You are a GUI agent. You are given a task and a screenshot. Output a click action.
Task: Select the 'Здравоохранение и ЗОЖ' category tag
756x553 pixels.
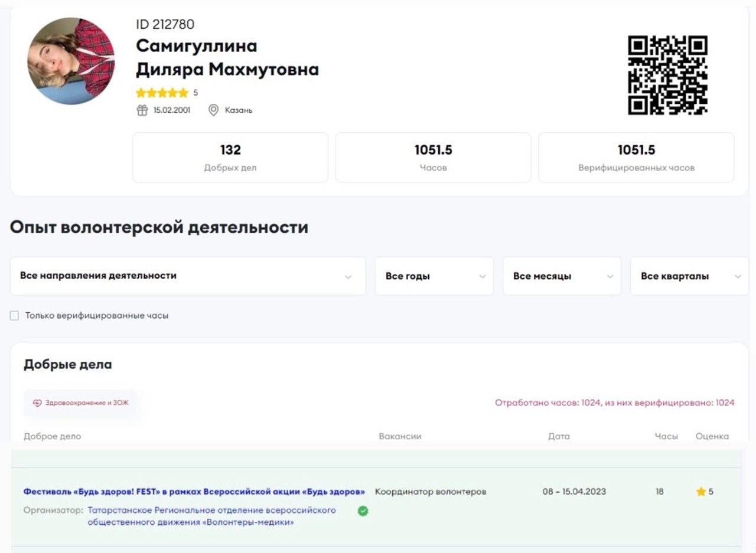click(81, 403)
